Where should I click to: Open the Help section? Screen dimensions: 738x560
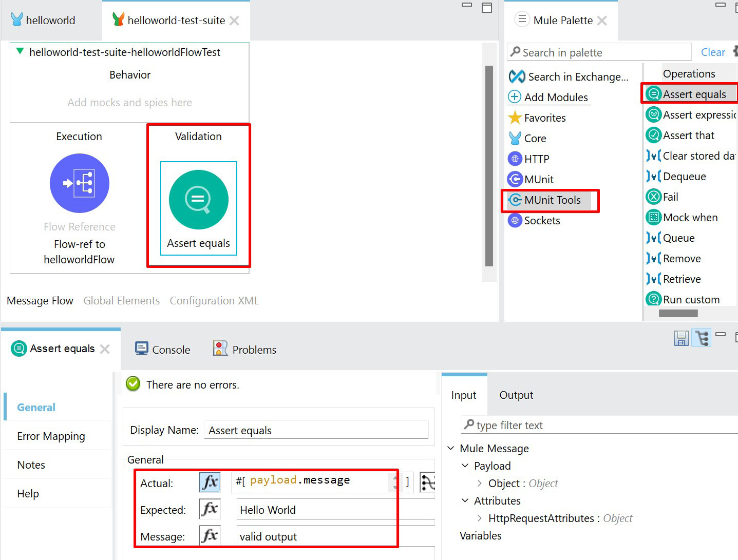click(28, 494)
